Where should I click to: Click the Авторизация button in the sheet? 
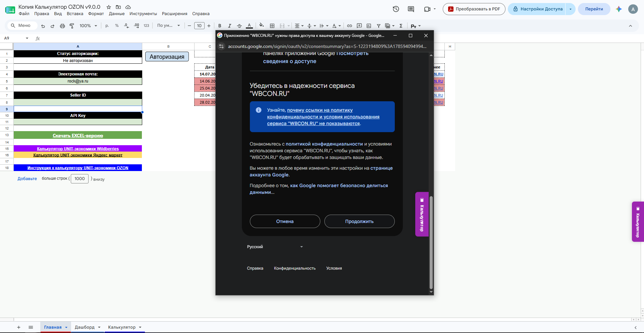point(167,57)
